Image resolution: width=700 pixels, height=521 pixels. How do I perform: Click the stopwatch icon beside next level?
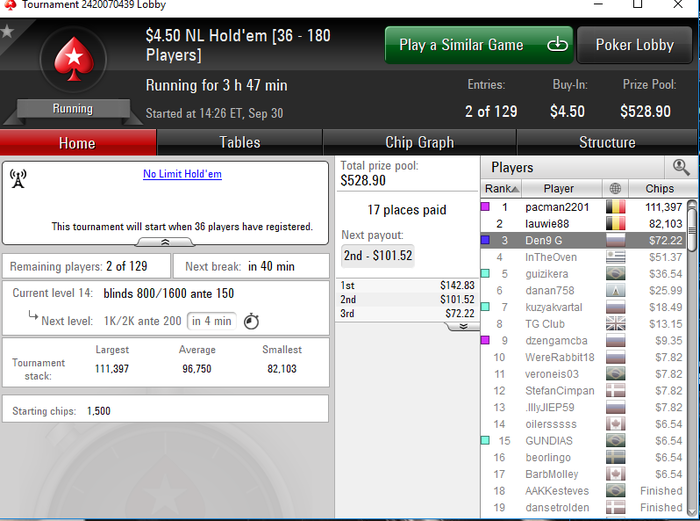[x=251, y=321]
